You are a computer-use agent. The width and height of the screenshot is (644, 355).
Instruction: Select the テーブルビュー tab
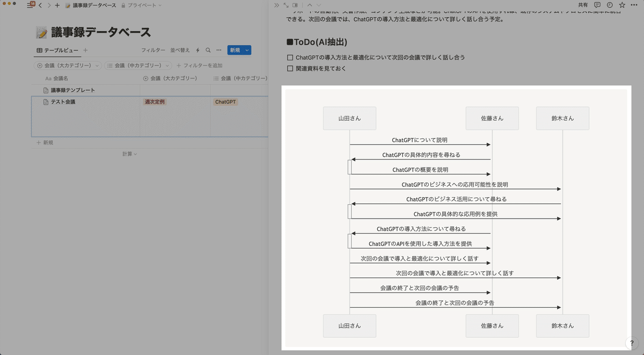click(x=57, y=50)
